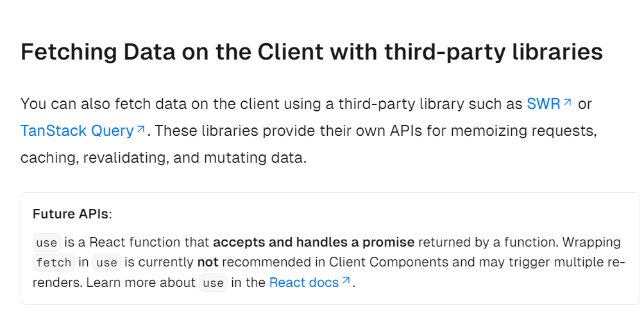The image size is (644, 335).
Task: Click the fetch code chip
Action: (54, 263)
